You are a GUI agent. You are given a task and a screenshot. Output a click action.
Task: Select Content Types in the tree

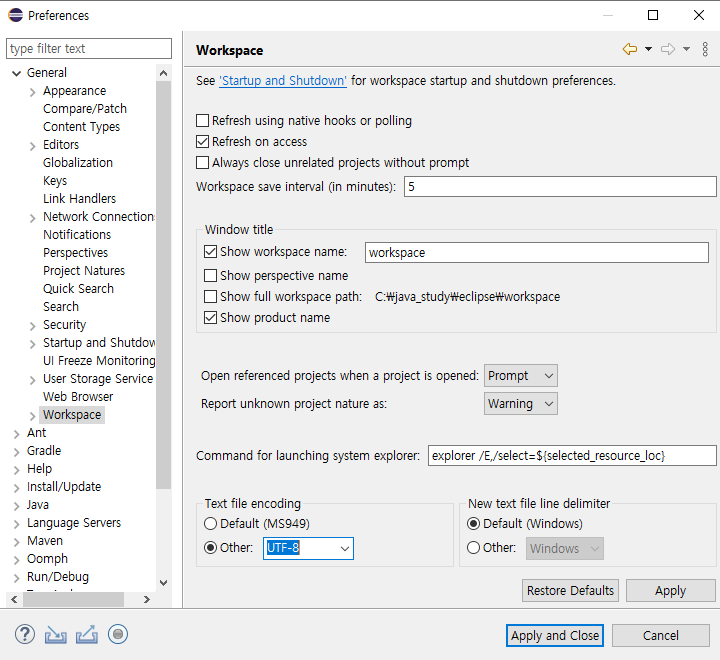coord(81,127)
